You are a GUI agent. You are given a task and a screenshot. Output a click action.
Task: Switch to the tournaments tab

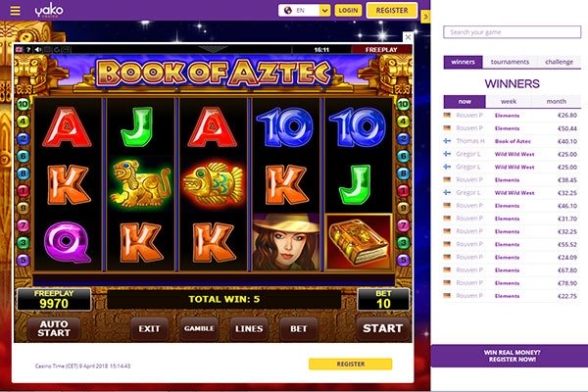click(x=510, y=62)
